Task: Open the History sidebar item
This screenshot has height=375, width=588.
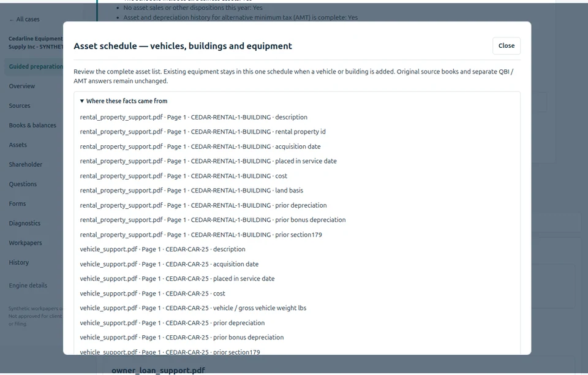Action: [x=19, y=262]
